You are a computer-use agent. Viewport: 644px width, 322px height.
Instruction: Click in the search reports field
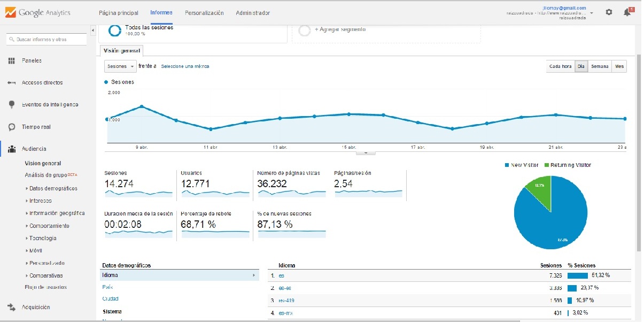tap(46, 40)
